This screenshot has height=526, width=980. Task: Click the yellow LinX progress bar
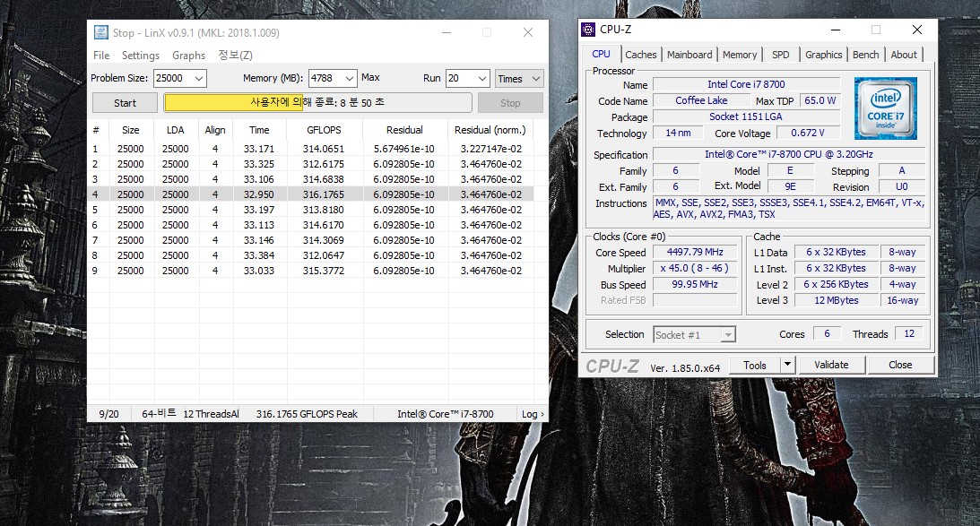[317, 102]
